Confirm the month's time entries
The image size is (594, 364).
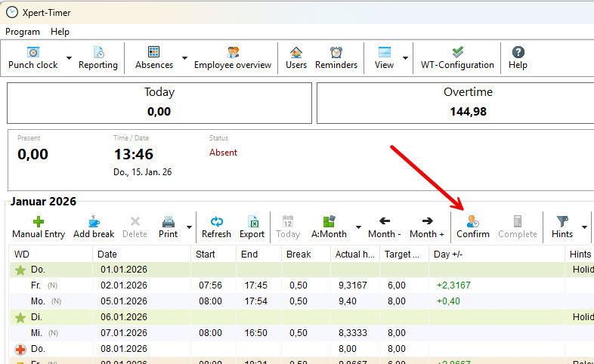click(x=473, y=227)
